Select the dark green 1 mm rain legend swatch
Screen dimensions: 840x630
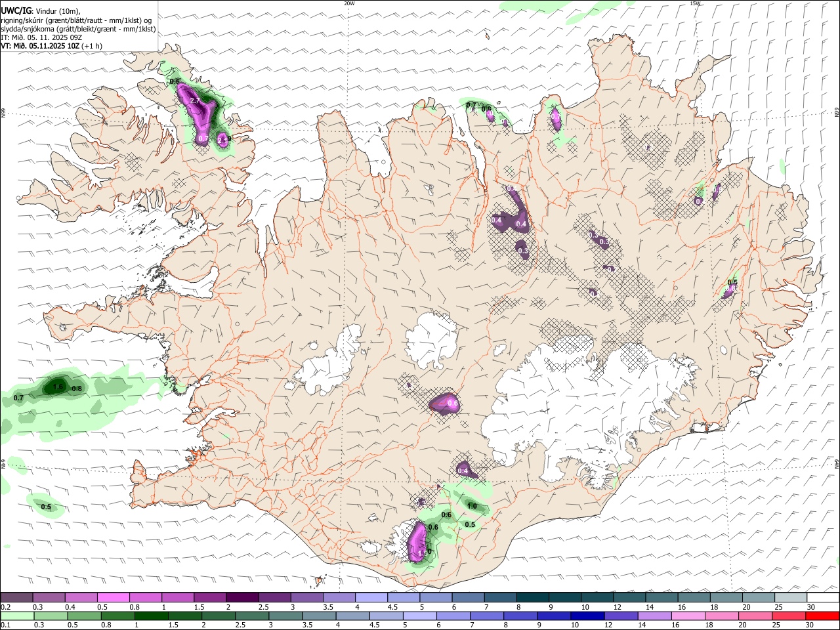click(151, 616)
